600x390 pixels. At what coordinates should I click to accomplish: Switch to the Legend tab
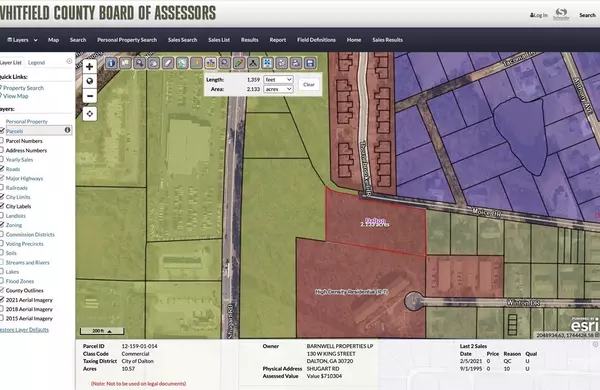(x=36, y=62)
